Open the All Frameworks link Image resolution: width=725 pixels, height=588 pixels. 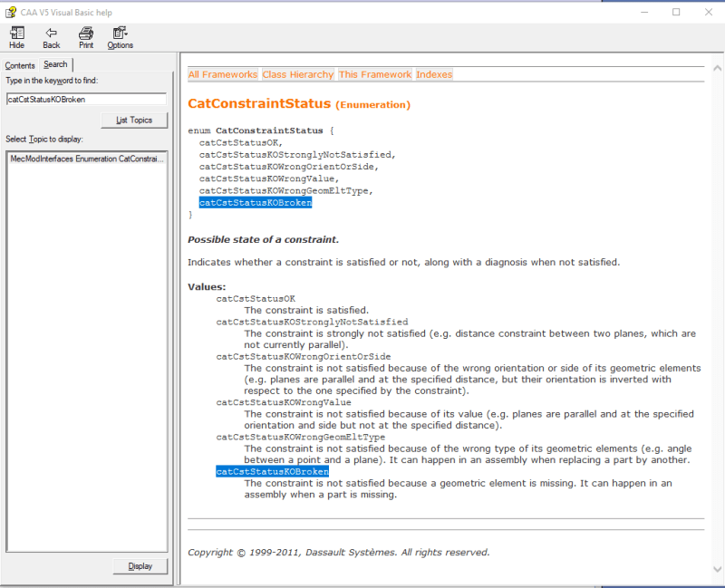click(222, 74)
